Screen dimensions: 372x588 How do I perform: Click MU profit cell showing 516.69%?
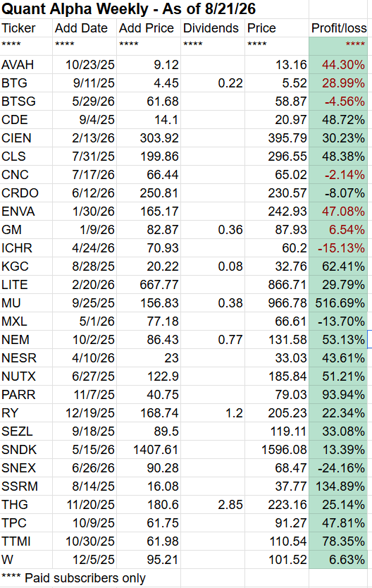(x=338, y=303)
